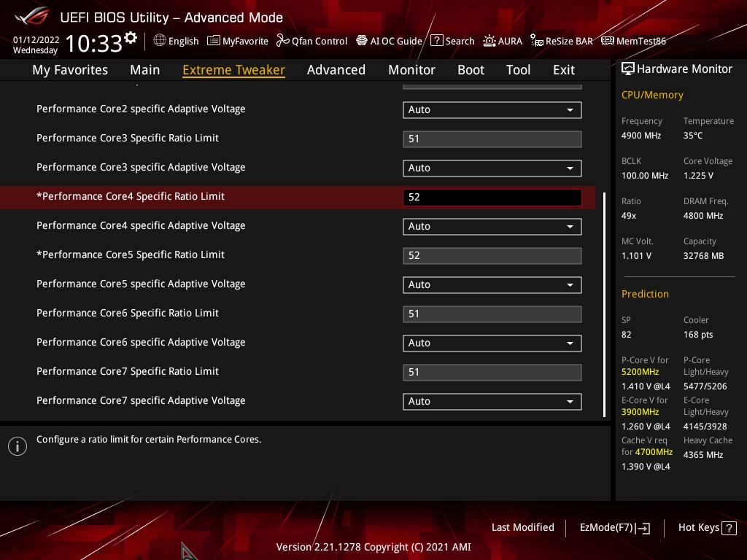The width and height of the screenshot is (747, 560).
Task: Launch the AI OC Guide icon
Action: tap(362, 41)
